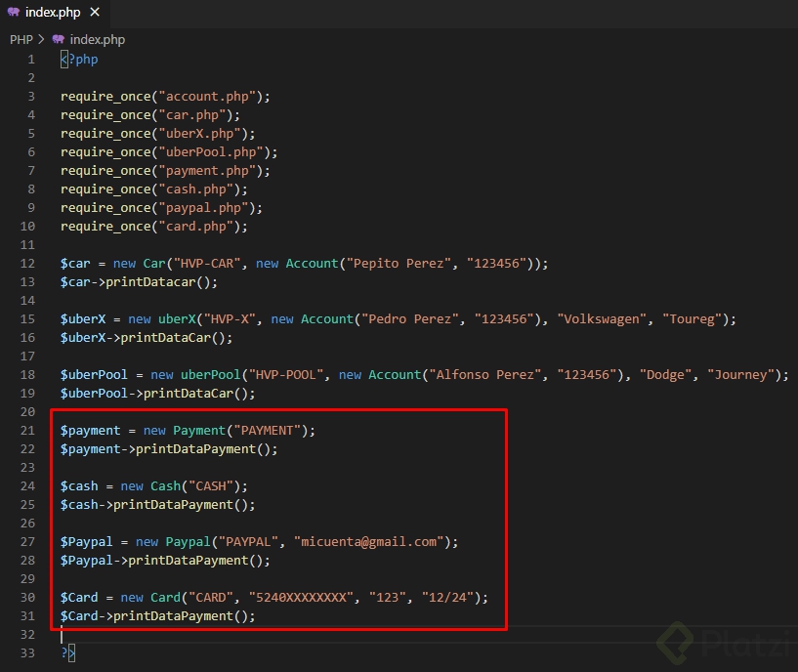Click the $uberX variable on line 15

click(83, 319)
